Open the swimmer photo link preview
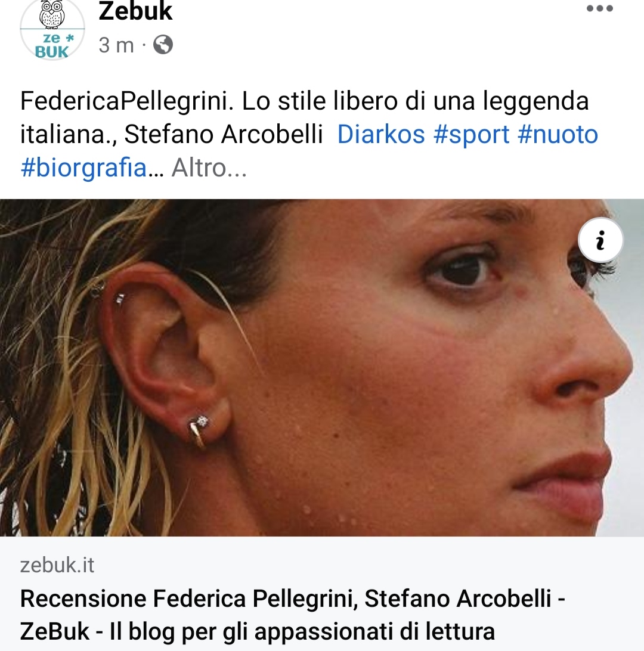This screenshot has height=651, width=644. click(x=322, y=368)
